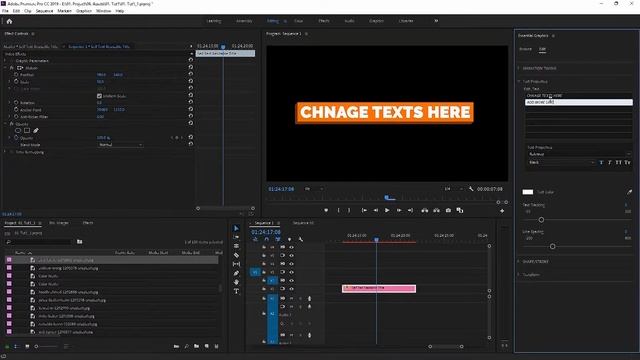Open the Blend Mode dropdown
The height and width of the screenshot is (360, 640).
pos(120,144)
